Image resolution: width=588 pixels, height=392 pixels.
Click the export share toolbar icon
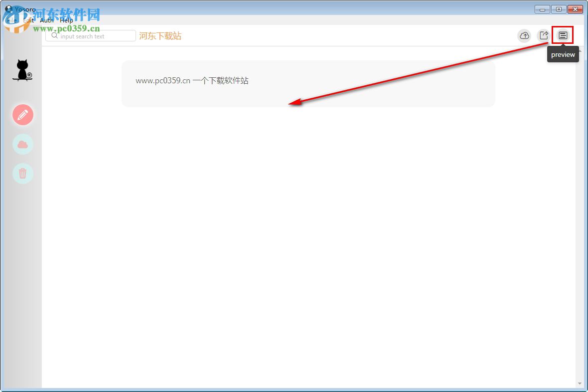[544, 36]
